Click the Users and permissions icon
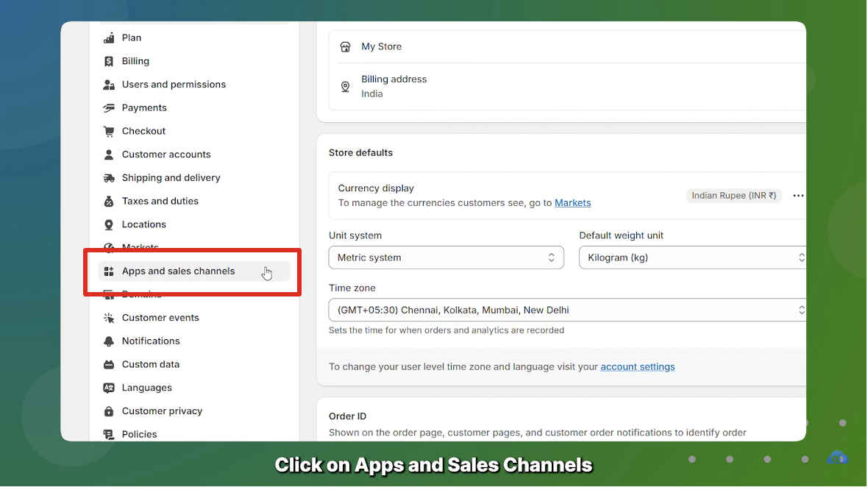 coord(109,85)
